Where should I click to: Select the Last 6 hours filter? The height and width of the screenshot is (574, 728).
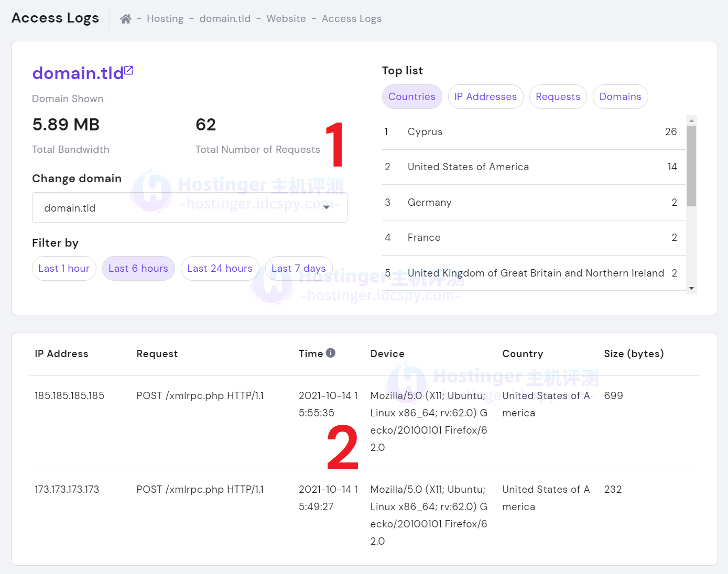pyautogui.click(x=138, y=269)
